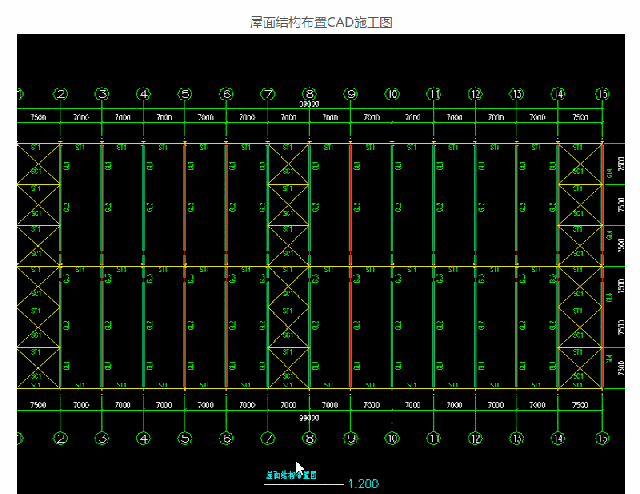
Task: Select bottom 7500 dimension between axes 1 and 2
Action: click(x=39, y=406)
